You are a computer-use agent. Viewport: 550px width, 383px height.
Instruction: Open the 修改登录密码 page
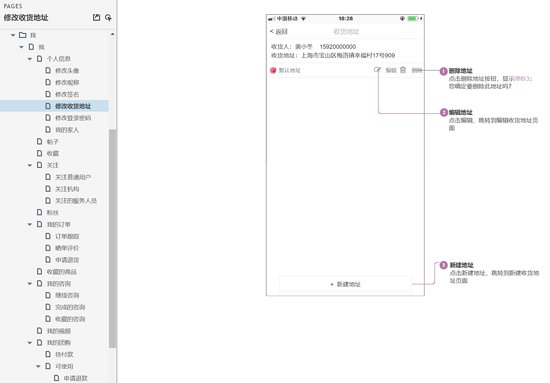tap(73, 118)
